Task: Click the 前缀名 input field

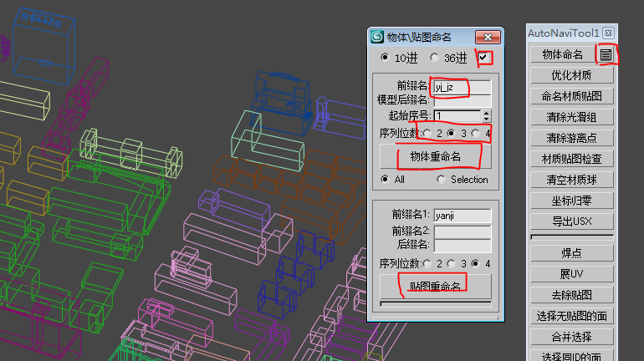Action: [x=463, y=87]
